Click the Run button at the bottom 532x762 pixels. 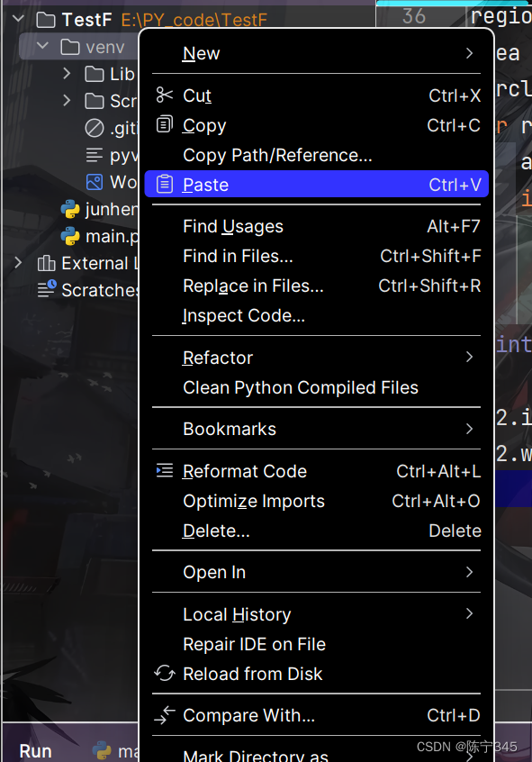(x=34, y=749)
